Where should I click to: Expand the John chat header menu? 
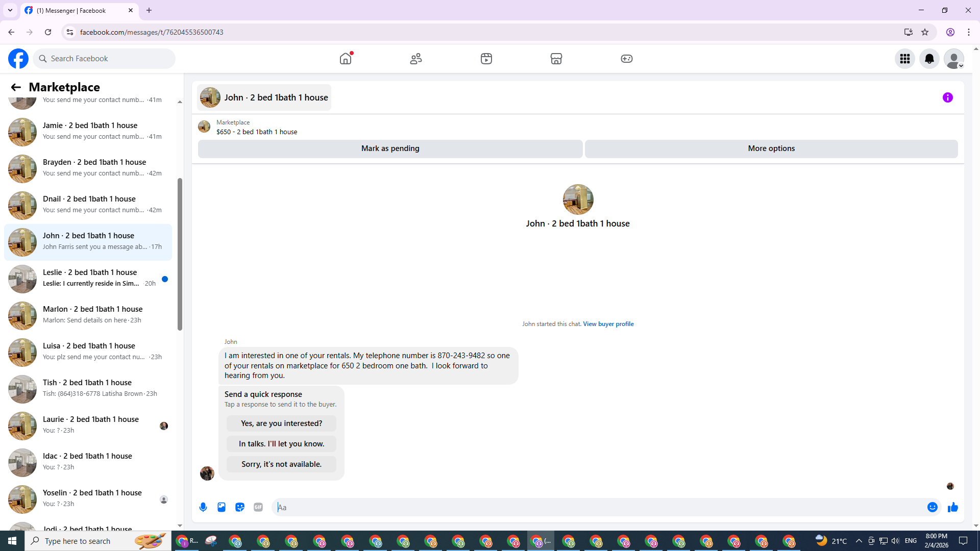coord(264,97)
